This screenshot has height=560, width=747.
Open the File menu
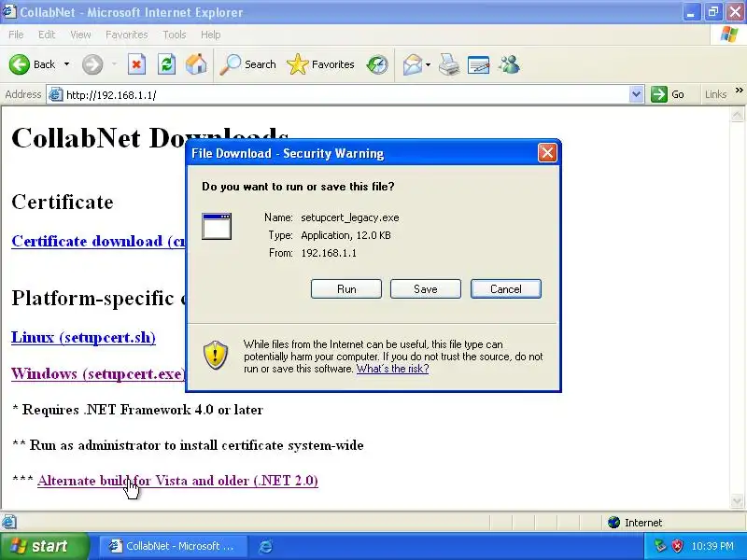16,35
